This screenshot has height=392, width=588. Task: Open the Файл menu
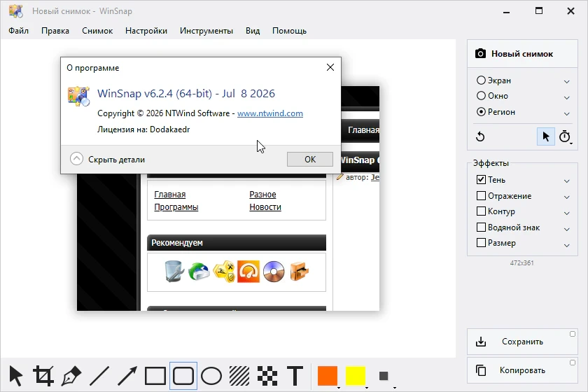tap(18, 31)
